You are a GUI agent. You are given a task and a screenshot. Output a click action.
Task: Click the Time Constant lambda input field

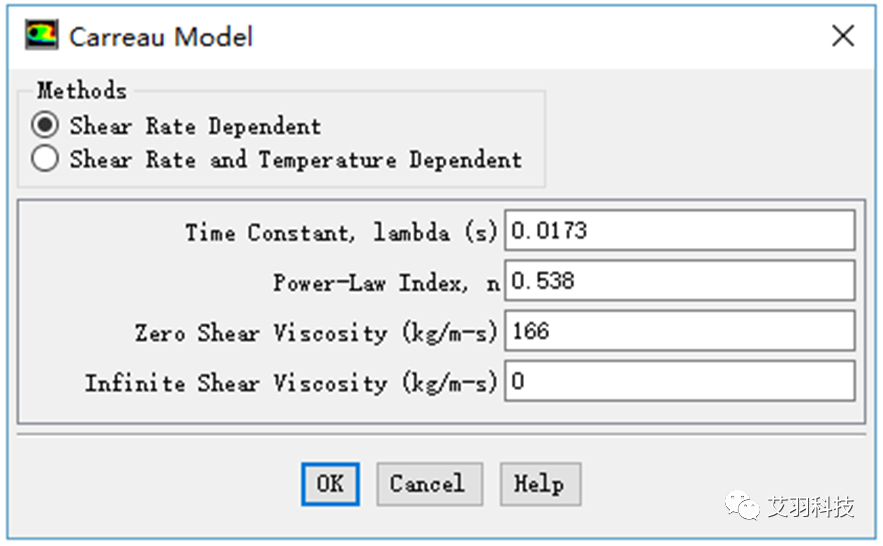coord(680,230)
